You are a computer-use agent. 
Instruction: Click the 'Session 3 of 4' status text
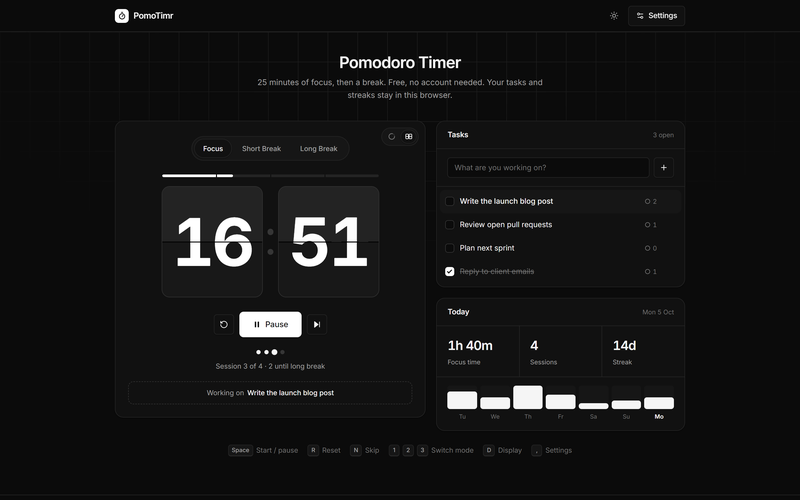click(x=270, y=366)
